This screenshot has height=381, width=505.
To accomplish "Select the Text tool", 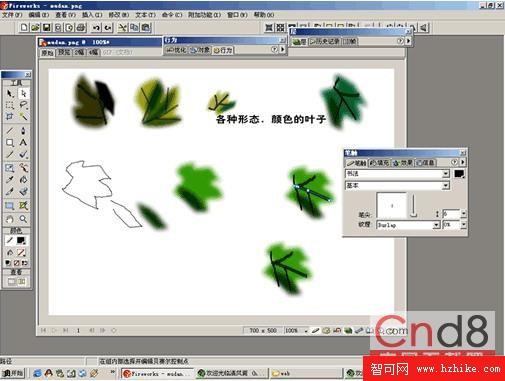I will 23,143.
